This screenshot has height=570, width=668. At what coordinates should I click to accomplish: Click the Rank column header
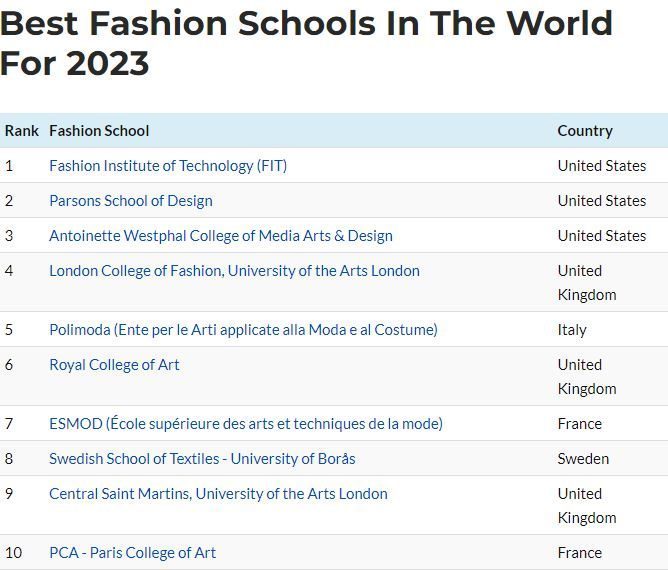coord(22,131)
